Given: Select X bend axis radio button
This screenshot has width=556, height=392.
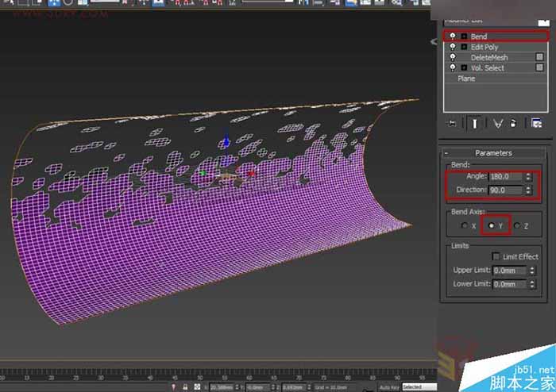Looking at the screenshot, I should click(x=463, y=226).
